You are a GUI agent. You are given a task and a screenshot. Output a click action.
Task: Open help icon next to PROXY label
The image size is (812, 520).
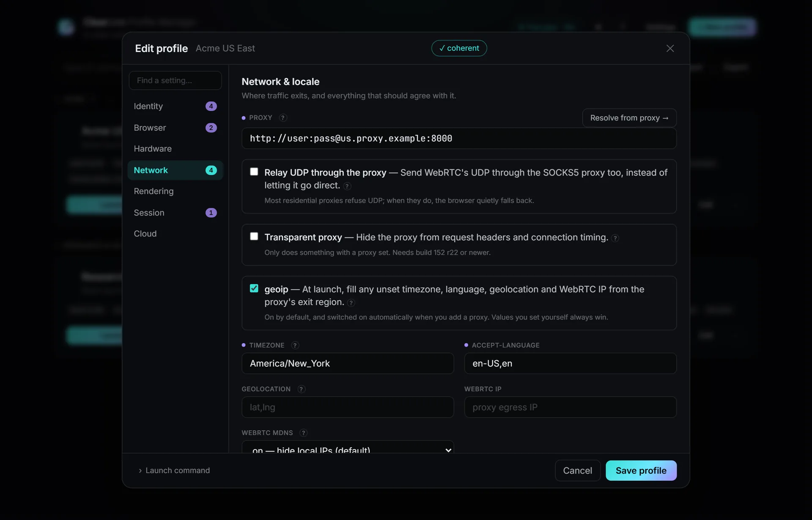pyautogui.click(x=283, y=118)
